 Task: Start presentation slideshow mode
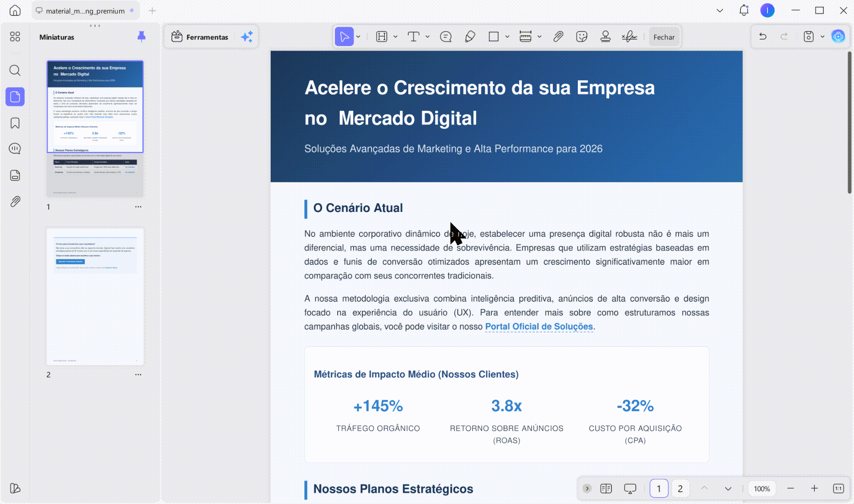(630, 489)
